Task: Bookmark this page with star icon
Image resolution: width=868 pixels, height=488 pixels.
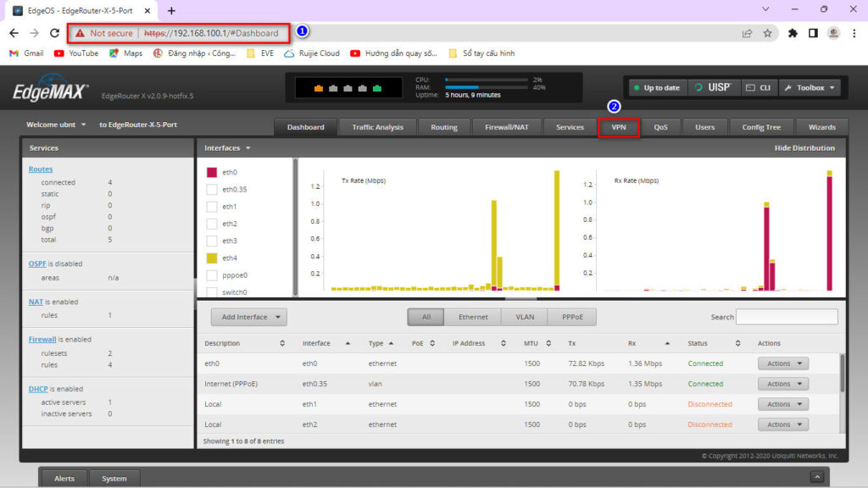Action: (x=767, y=33)
